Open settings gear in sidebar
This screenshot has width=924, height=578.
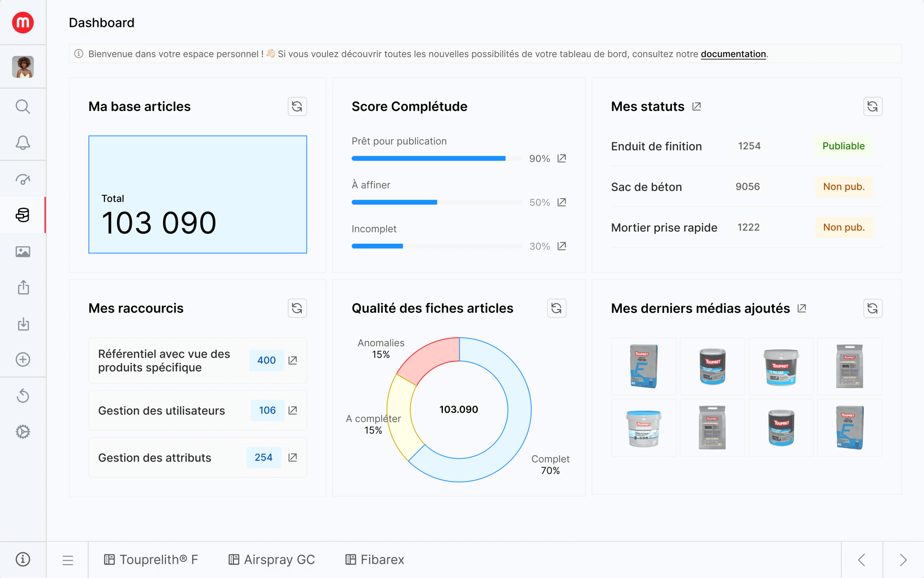(23, 432)
